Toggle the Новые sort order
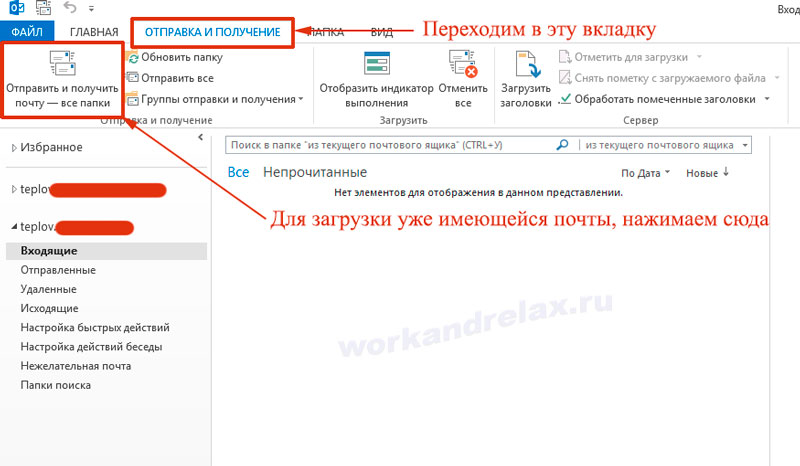The image size is (800, 466). click(x=707, y=173)
